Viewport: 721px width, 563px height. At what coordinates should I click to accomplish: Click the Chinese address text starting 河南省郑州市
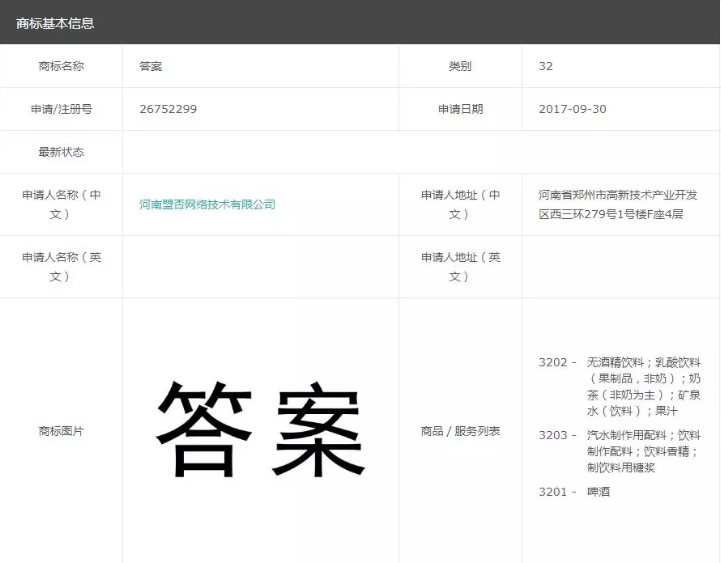(618, 204)
